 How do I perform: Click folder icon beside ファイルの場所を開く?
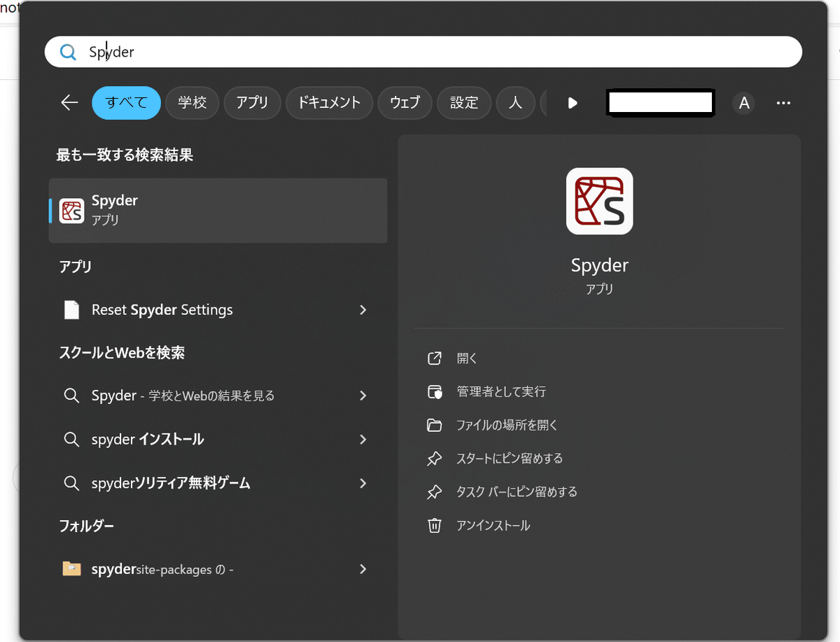point(435,425)
